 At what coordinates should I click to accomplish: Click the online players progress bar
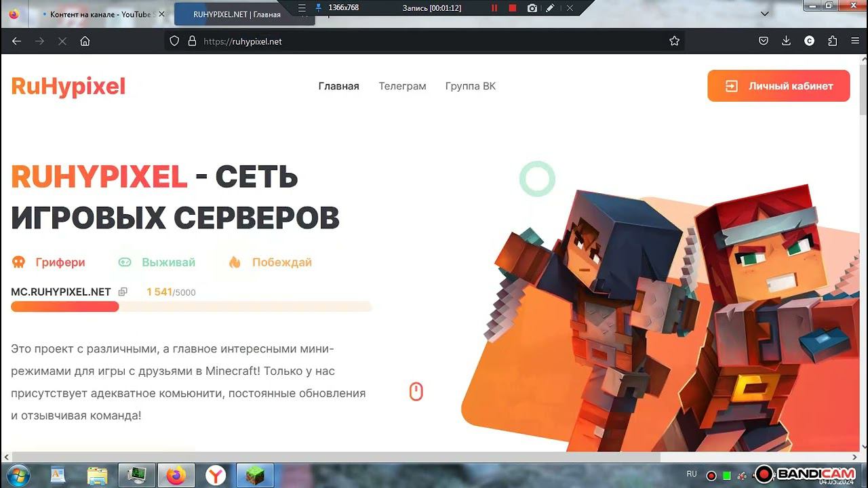(191, 306)
